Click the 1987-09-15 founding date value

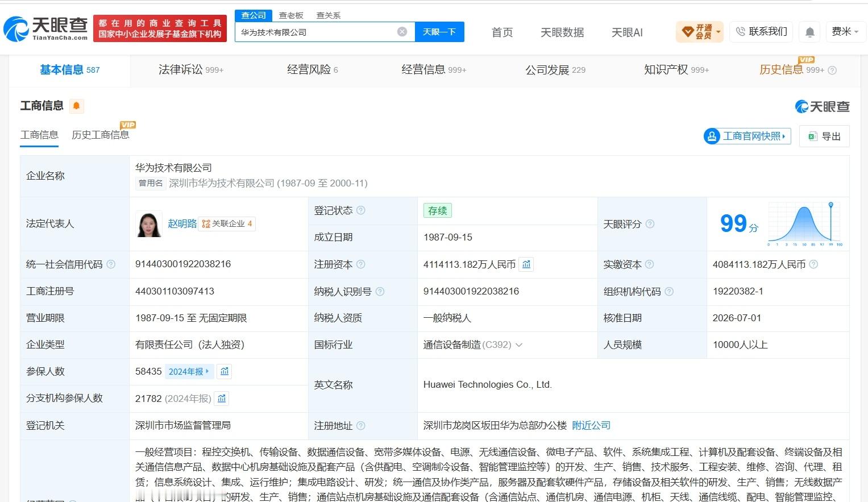click(448, 238)
